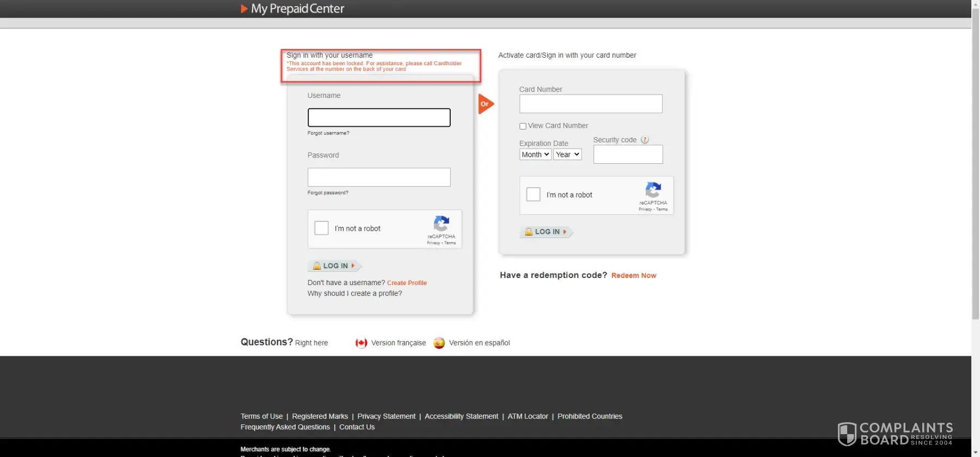
Task: Click reCAPTCHA logo in the card number form
Action: [653, 190]
